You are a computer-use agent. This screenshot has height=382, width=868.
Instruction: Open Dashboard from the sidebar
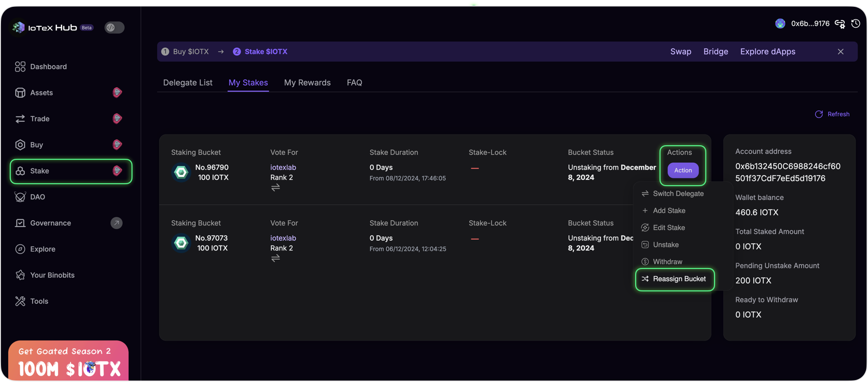[x=48, y=67]
